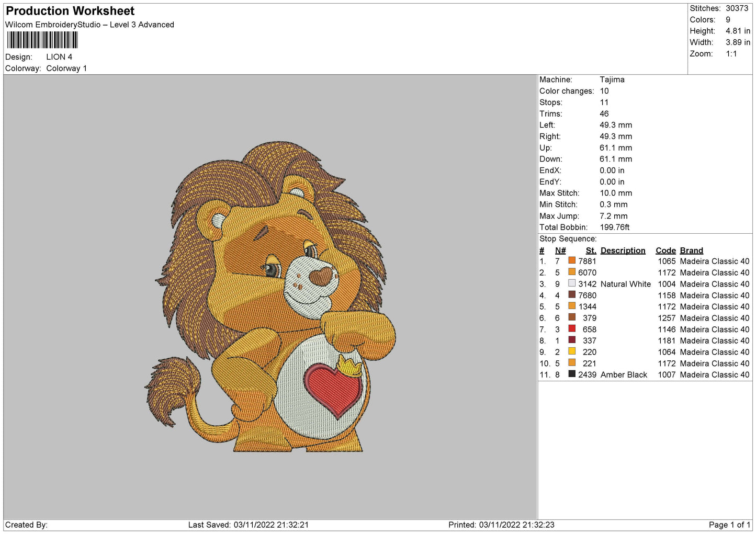Viewport: 756px width, 534px height.
Task: Click the 'Page 1 of 1' indicator
Action: tap(729, 525)
